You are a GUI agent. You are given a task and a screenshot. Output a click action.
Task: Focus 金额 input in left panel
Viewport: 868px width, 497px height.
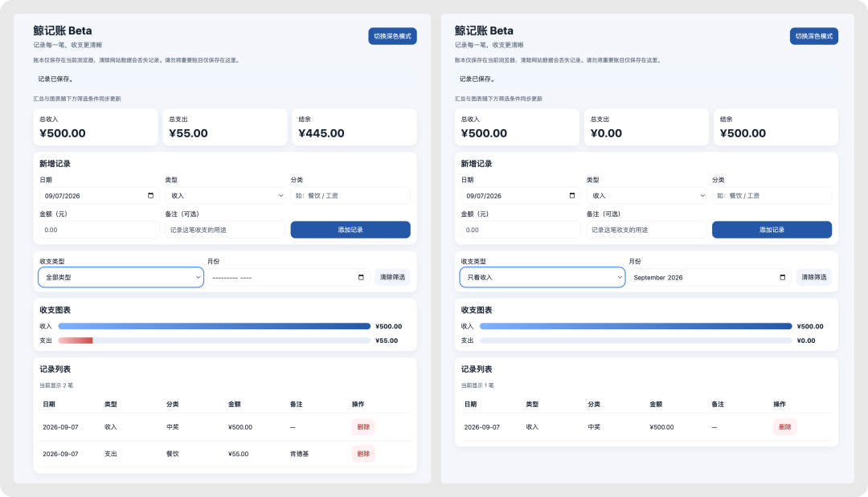pos(99,230)
